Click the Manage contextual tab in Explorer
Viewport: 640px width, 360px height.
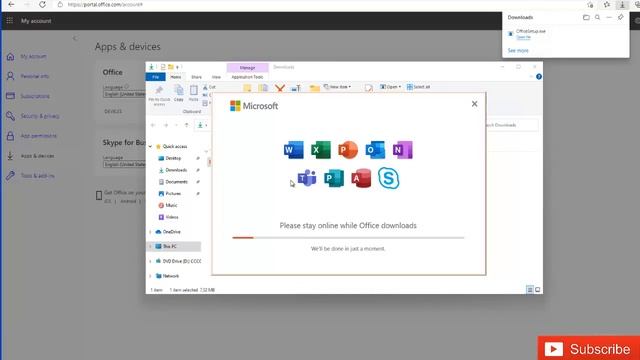pos(247,67)
